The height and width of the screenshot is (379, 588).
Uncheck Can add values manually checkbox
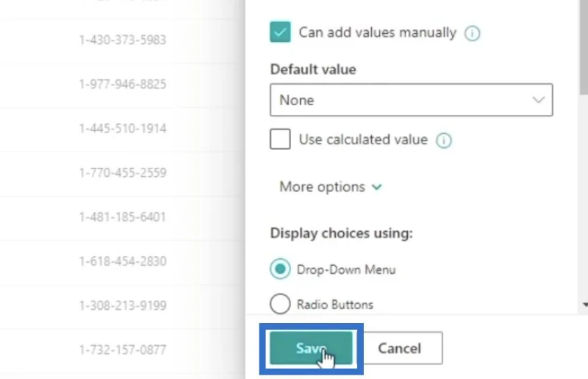point(280,32)
